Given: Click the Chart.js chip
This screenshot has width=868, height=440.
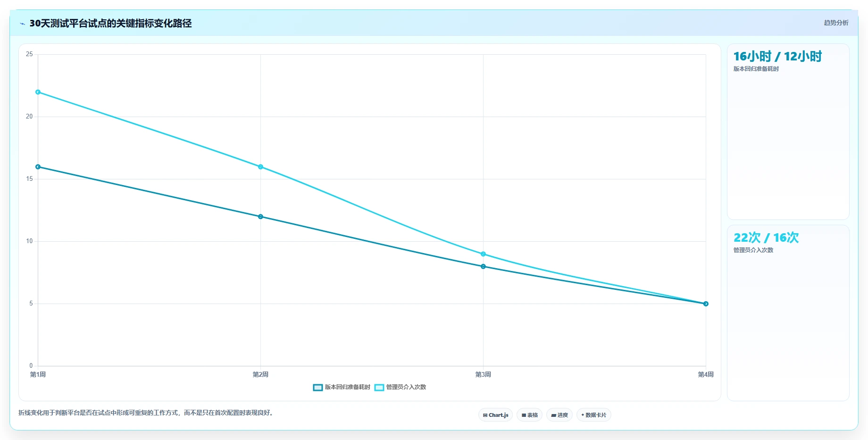Looking at the screenshot, I should tap(495, 415).
